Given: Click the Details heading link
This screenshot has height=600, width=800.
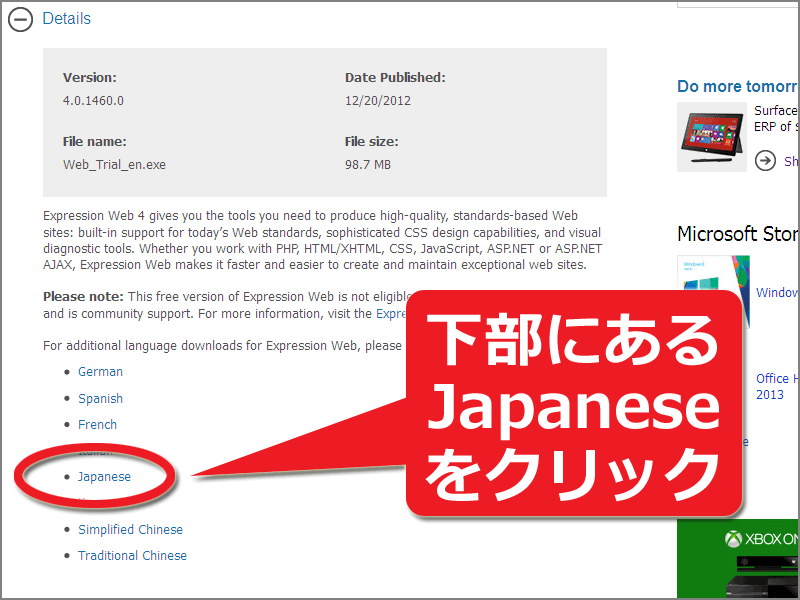Looking at the screenshot, I should click(x=66, y=18).
